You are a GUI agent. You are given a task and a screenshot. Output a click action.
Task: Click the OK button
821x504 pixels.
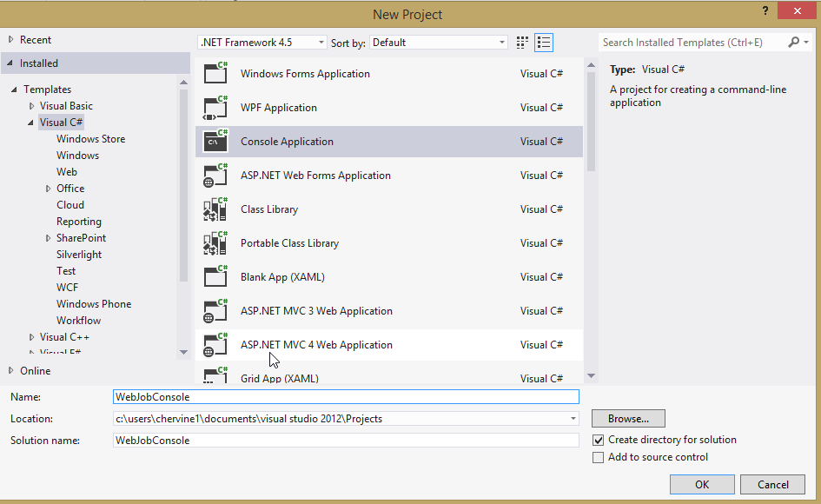point(702,485)
